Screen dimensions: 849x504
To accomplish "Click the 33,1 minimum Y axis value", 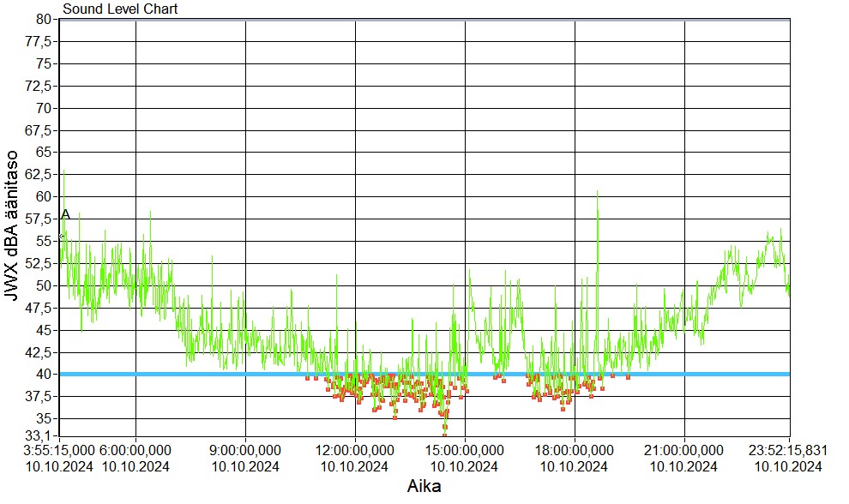I will [41, 436].
